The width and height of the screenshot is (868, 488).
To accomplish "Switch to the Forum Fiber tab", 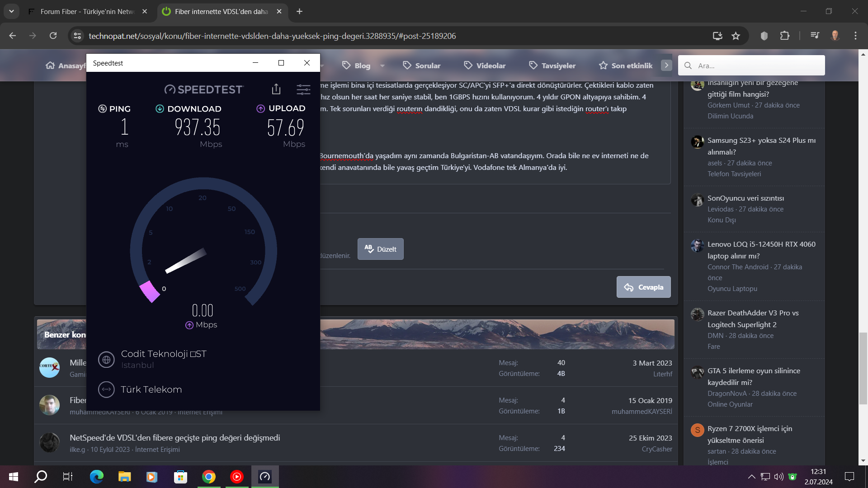I will (x=87, y=11).
